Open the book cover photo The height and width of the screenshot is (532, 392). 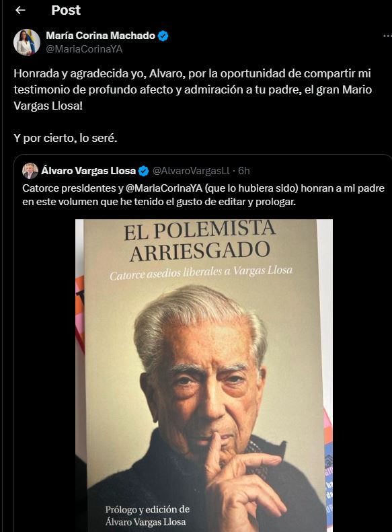pyautogui.click(x=204, y=375)
